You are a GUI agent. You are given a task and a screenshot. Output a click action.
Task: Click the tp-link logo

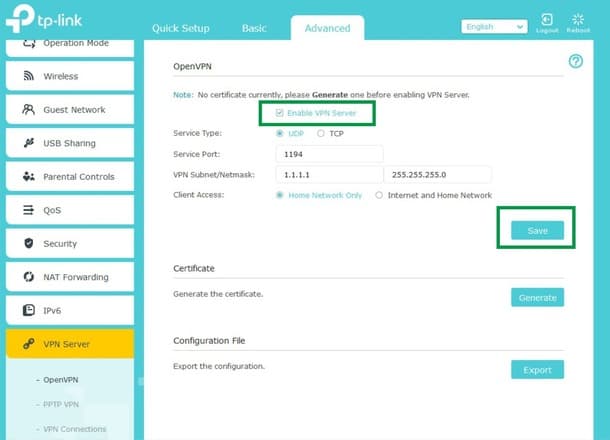click(x=44, y=19)
